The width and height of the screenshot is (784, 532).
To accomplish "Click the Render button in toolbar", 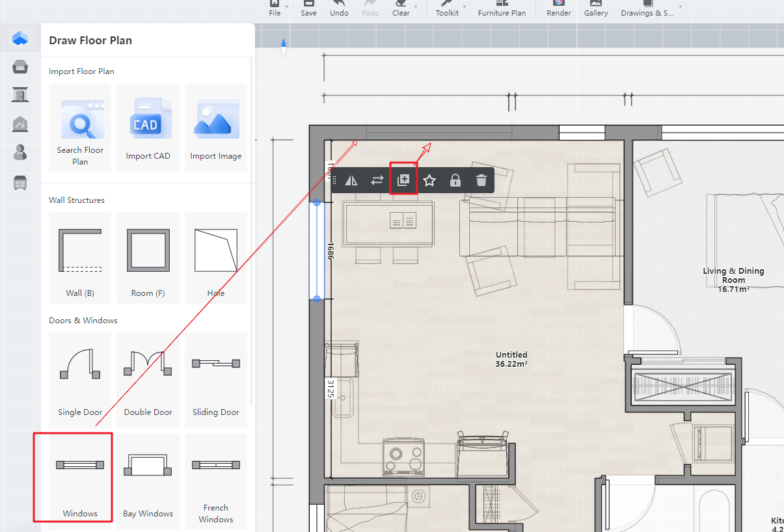I will pyautogui.click(x=559, y=8).
